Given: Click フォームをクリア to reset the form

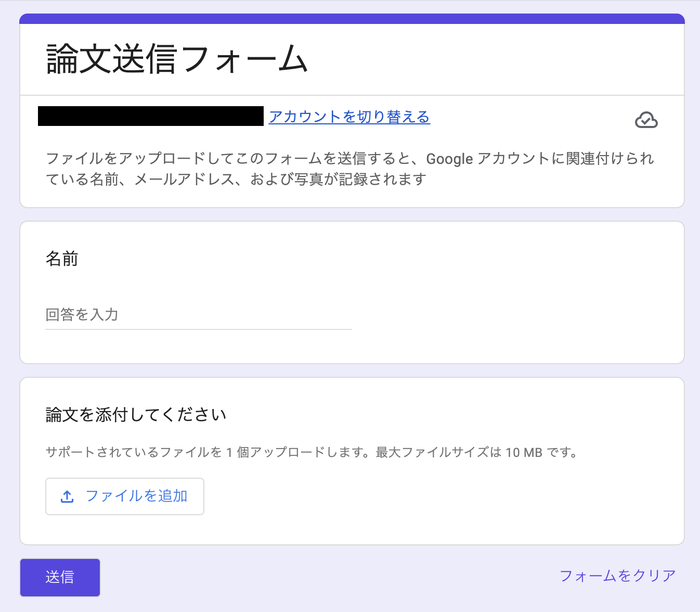Looking at the screenshot, I should pos(617,576).
